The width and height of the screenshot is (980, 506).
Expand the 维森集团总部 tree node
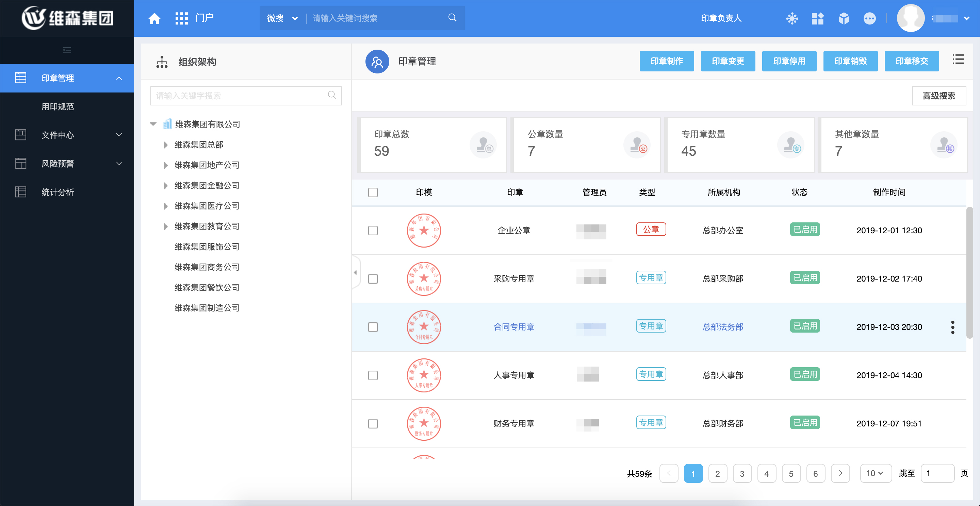coord(166,145)
